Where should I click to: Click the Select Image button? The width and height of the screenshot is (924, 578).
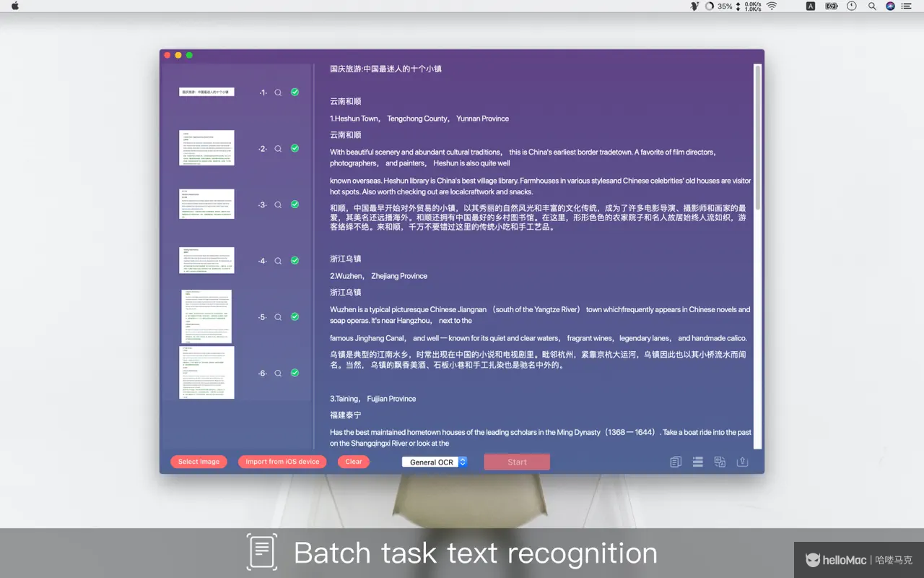click(x=199, y=462)
